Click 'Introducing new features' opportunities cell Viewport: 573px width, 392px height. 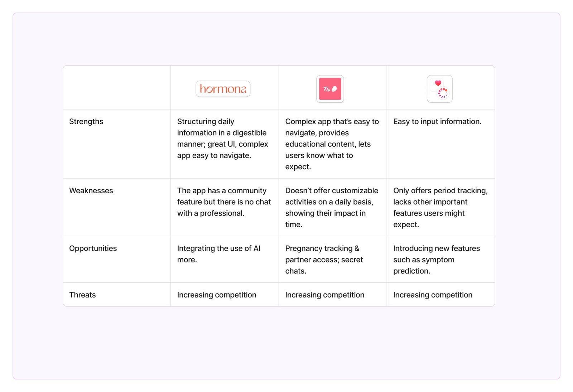(436, 260)
